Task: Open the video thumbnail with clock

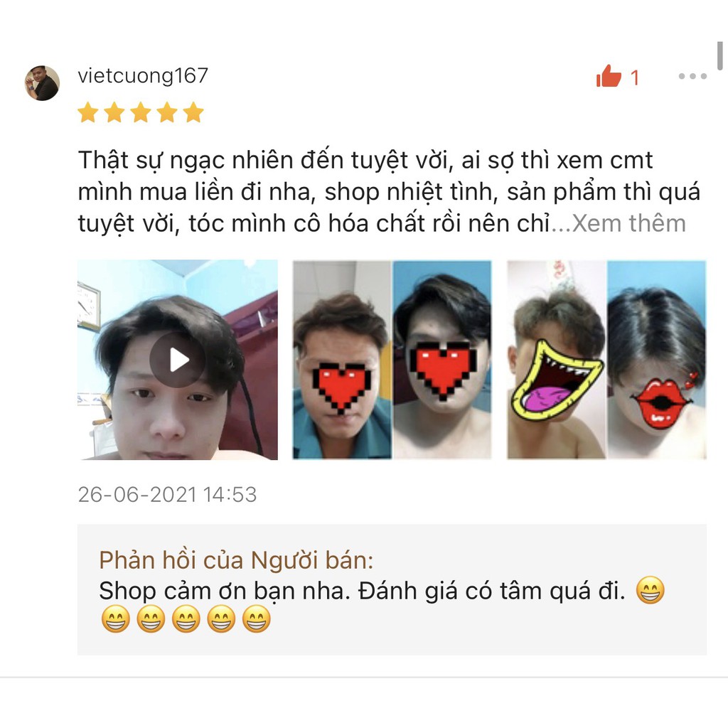Action: tap(178, 360)
